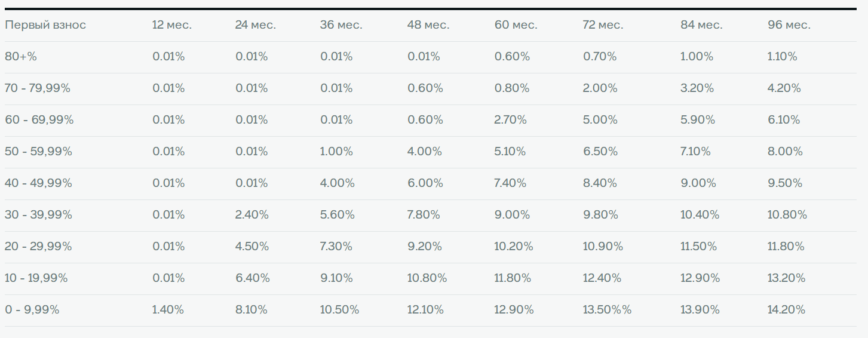This screenshot has height=338, width=868.
Task: Click the 7.40% cell
Action: (511, 183)
